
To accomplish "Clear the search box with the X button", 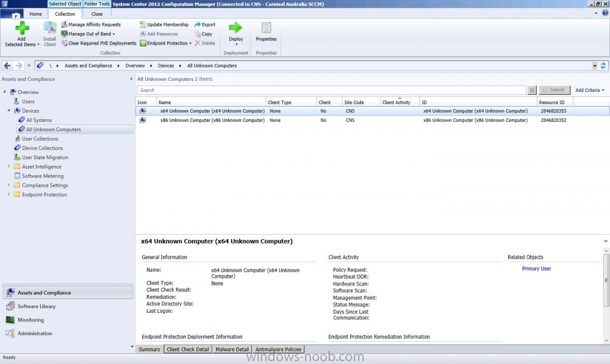I will tap(532, 90).
